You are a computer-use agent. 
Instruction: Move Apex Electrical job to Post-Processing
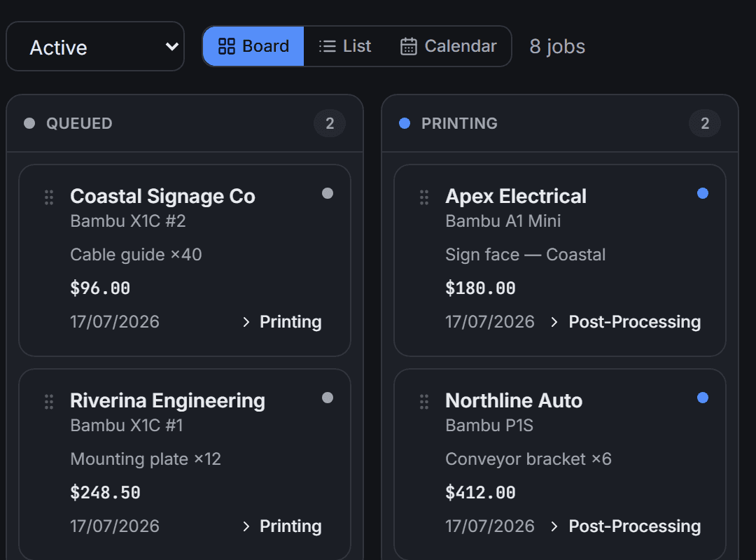click(625, 322)
